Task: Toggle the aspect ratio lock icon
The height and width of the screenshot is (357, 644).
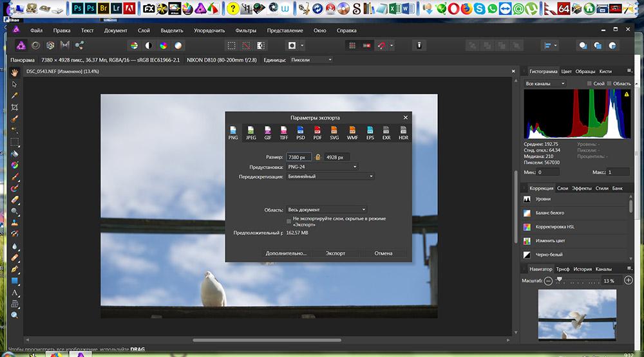Action: tap(317, 157)
